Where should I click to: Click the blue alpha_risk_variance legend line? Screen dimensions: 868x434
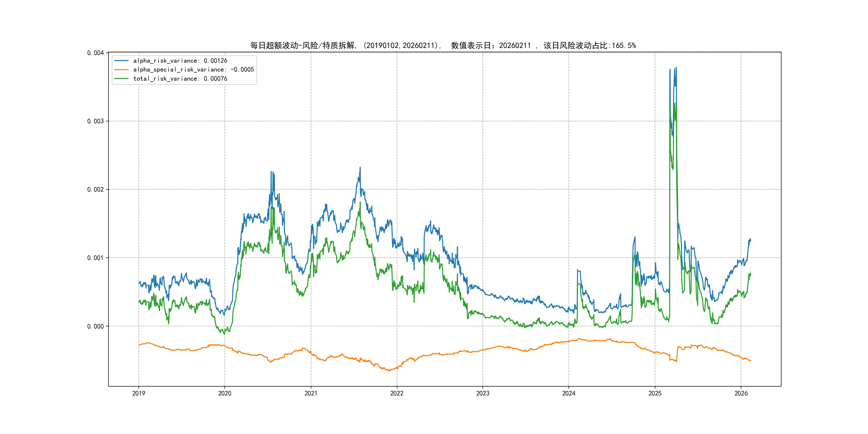click(x=121, y=61)
